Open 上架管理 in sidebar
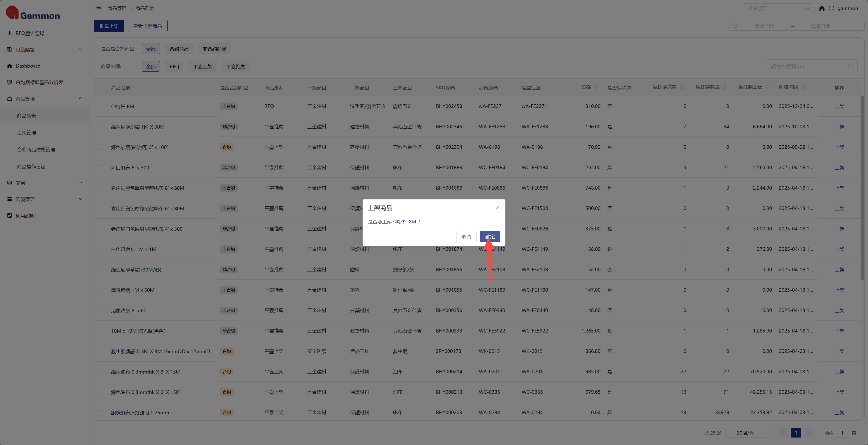This screenshot has height=445, width=868. point(27,132)
